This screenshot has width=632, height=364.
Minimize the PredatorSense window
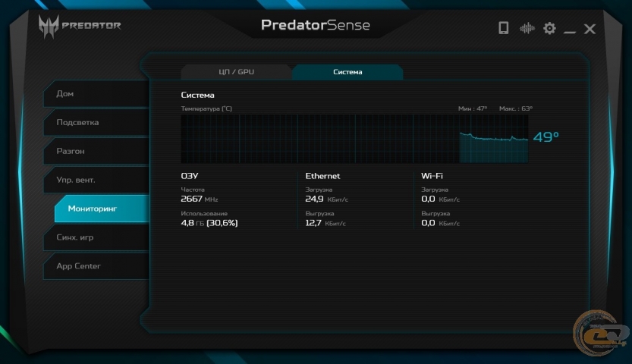pos(570,31)
